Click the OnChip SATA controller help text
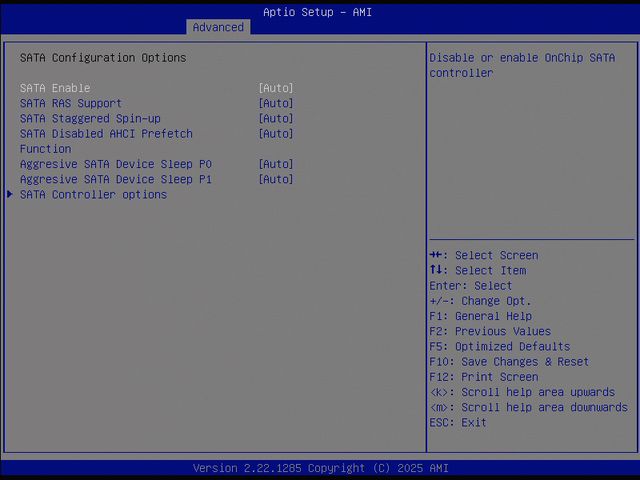The width and height of the screenshot is (640, 480). click(522, 65)
